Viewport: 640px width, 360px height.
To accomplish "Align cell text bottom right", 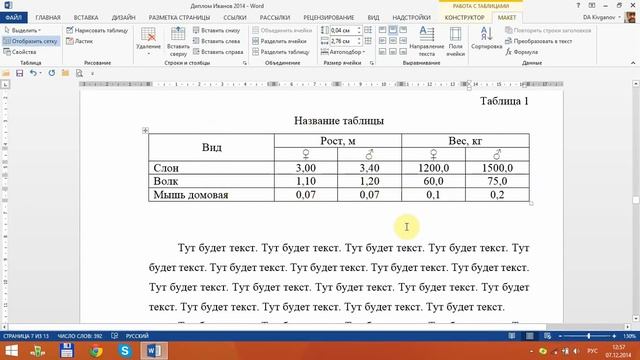I will click(403, 52).
